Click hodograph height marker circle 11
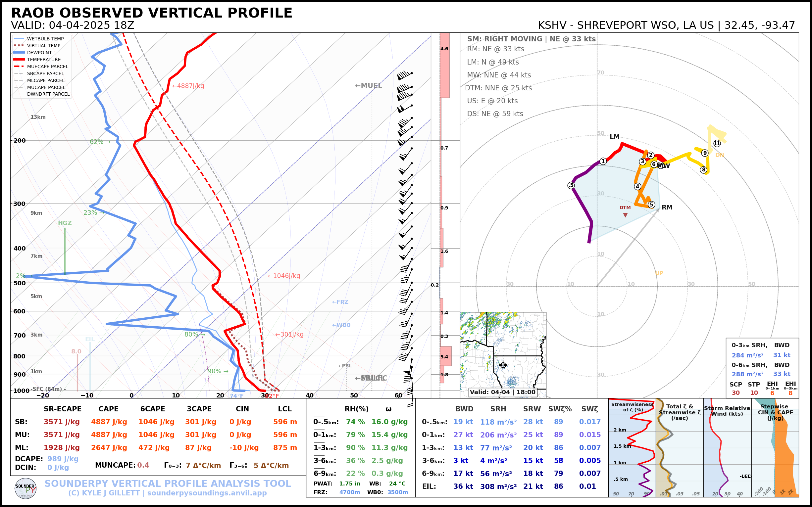This screenshot has width=812, height=507. [x=717, y=144]
